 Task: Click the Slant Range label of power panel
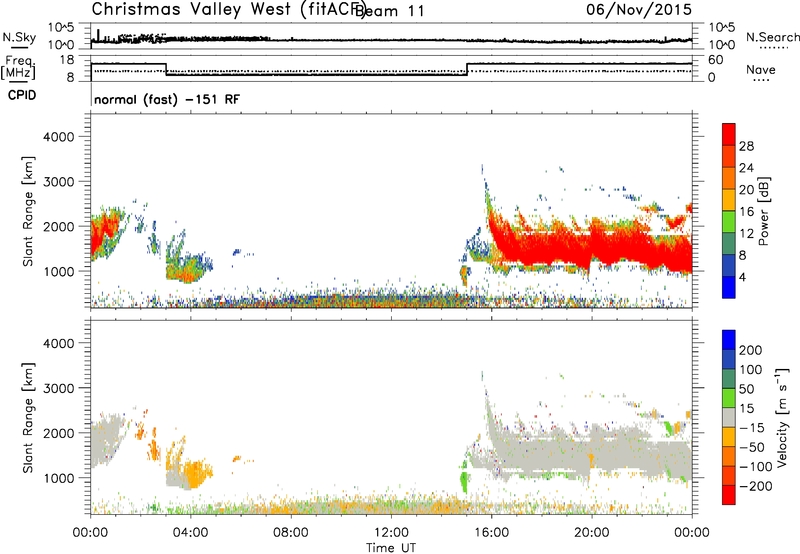click(x=28, y=211)
